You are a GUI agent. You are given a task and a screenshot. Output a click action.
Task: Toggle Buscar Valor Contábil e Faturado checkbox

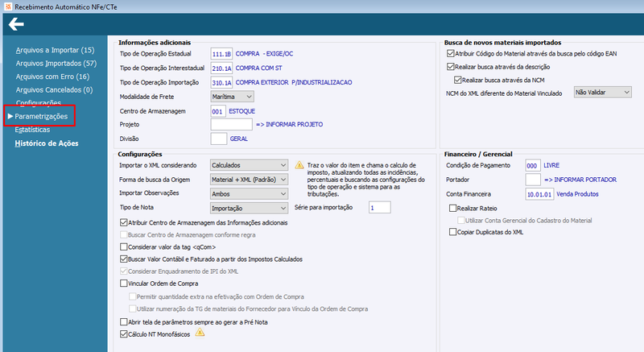tap(124, 259)
